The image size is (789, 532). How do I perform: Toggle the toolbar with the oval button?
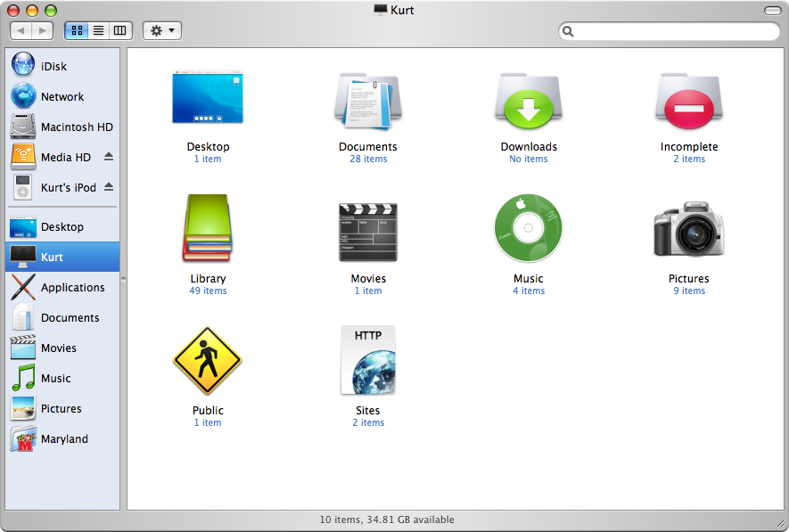pyautogui.click(x=772, y=10)
